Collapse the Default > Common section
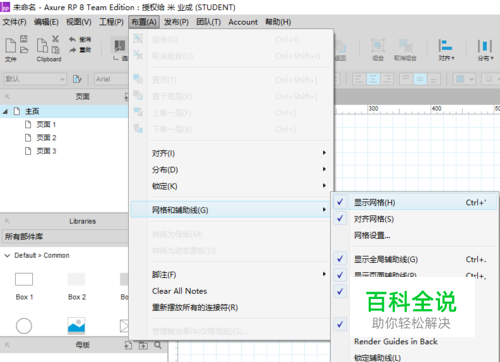 (x=7, y=255)
